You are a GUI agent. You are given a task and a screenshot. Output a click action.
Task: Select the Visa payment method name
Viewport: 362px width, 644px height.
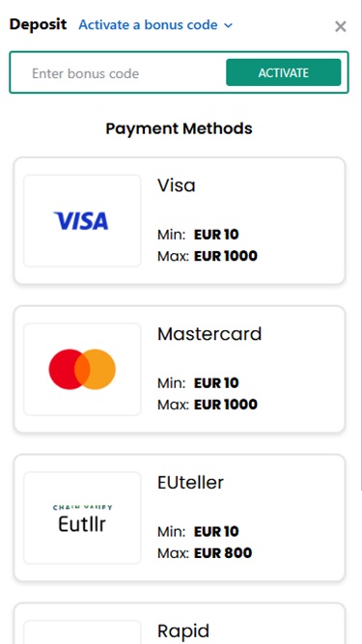(x=176, y=185)
